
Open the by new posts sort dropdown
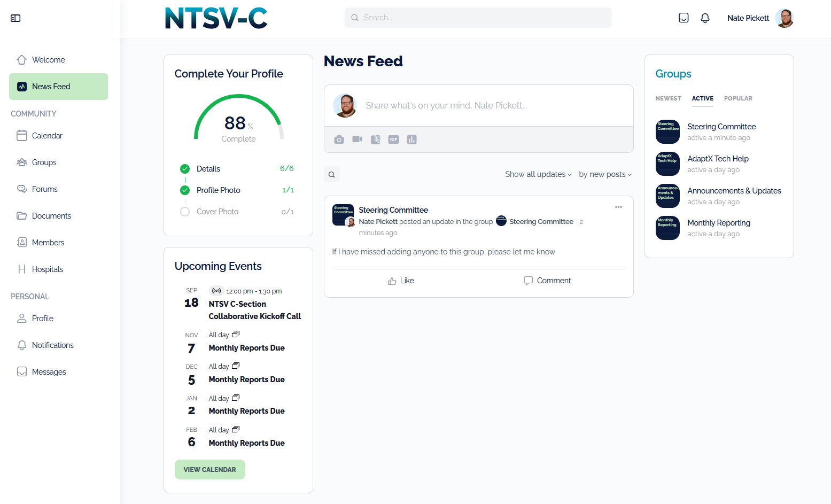coord(605,174)
